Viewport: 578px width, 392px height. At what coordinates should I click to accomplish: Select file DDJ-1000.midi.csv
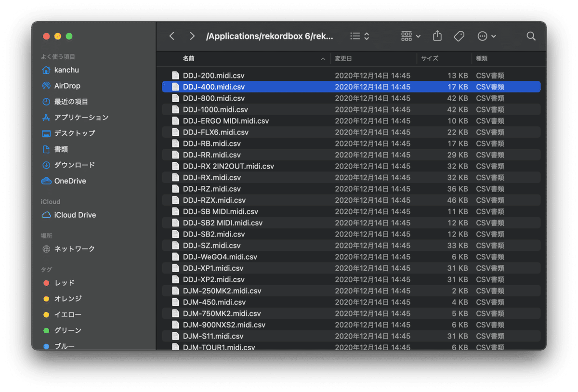[x=351, y=109]
